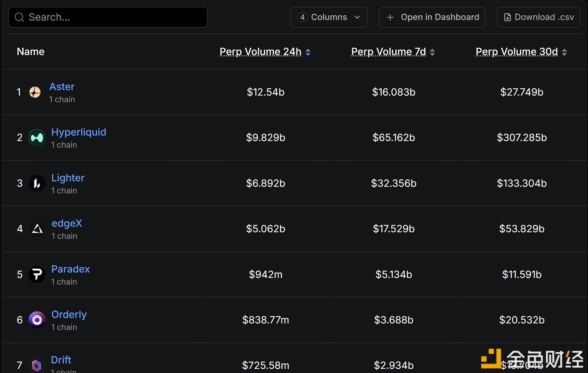Click the Hyperliquid logo icon

click(37, 137)
